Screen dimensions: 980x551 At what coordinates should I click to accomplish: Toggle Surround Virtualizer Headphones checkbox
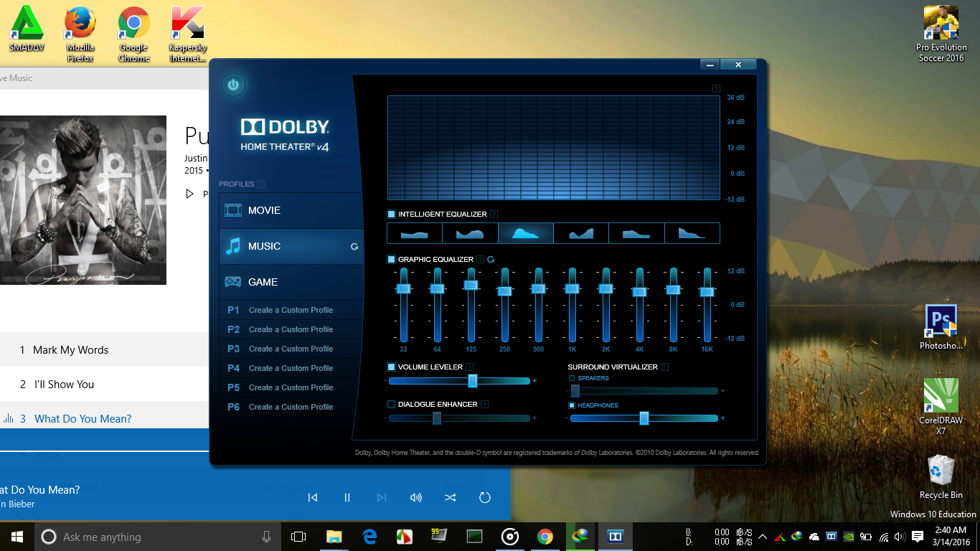click(x=572, y=405)
